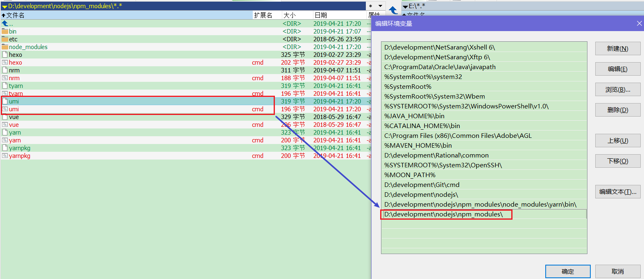
Task: Sort by the 文件名 column header
Action: (x=15, y=15)
